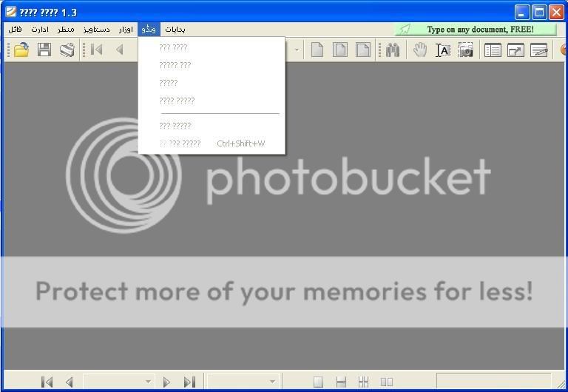
Task: Toggle facing pages layout in status bar
Action: (x=386, y=382)
